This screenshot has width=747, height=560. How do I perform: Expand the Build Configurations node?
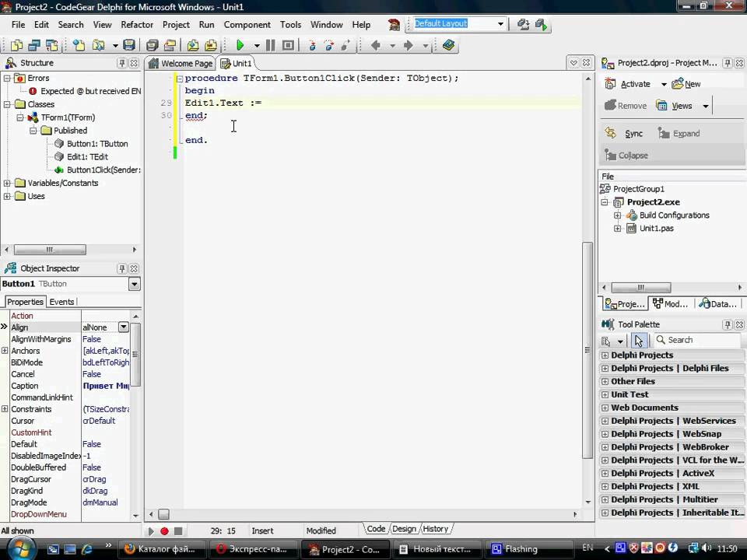point(617,215)
